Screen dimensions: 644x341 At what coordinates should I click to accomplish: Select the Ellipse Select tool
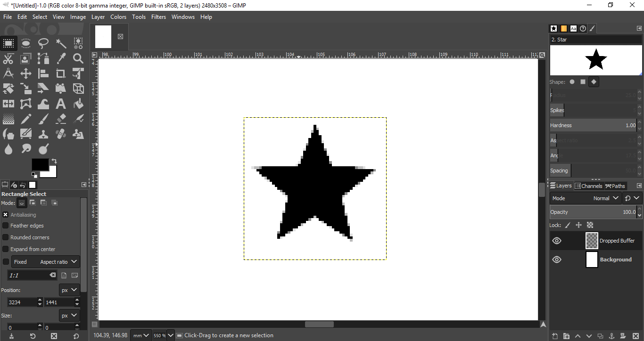tap(26, 44)
